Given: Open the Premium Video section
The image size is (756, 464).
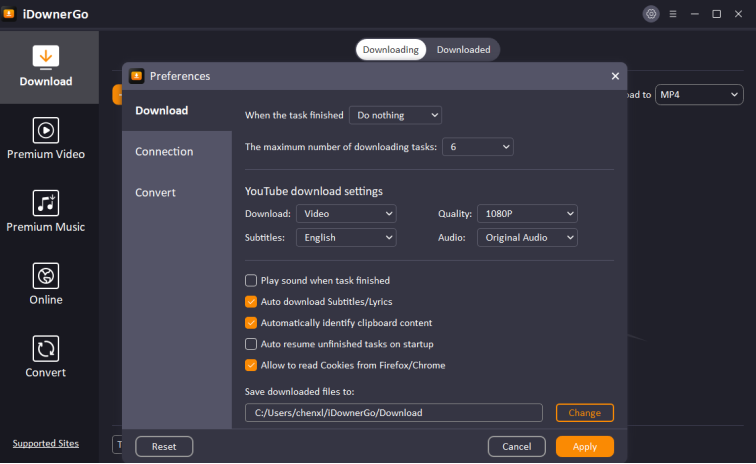Looking at the screenshot, I should [46, 138].
